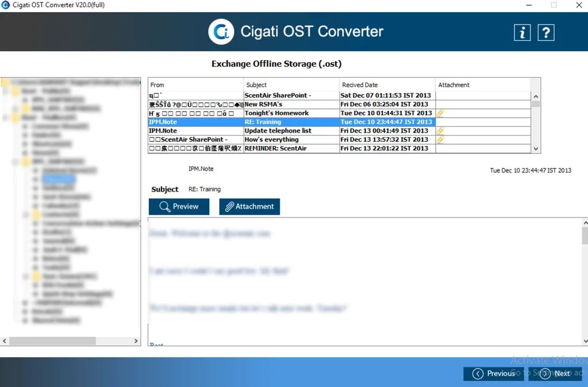This screenshot has width=588, height=387.
Task: Click attachment paperclip icon in How's everything row
Action: click(440, 139)
